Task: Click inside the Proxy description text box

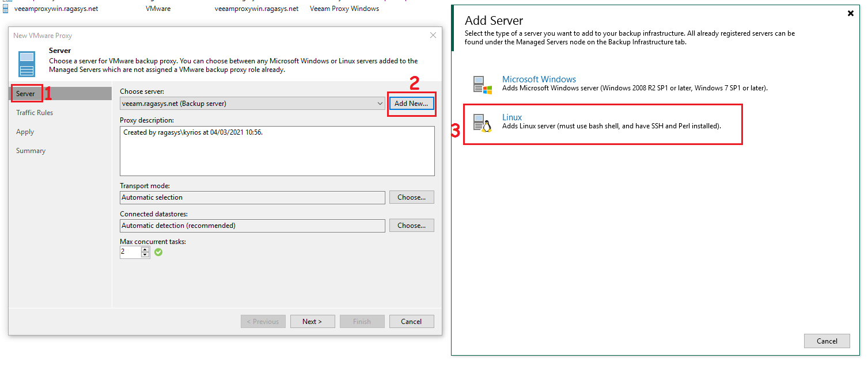Action: [276, 151]
